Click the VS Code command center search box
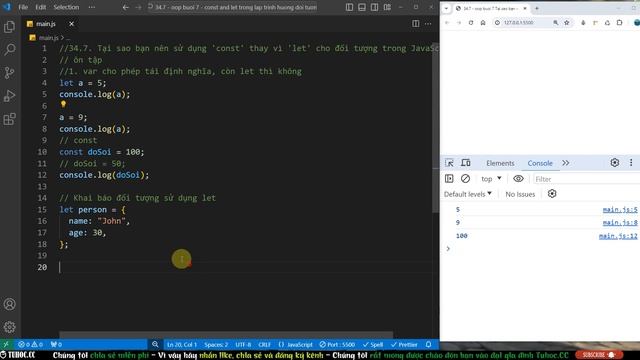 tap(233, 7)
